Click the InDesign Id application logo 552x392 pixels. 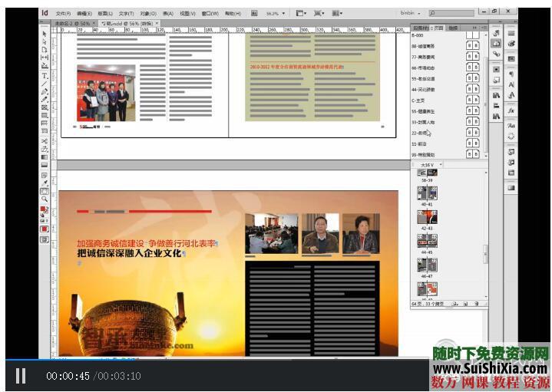click(45, 13)
